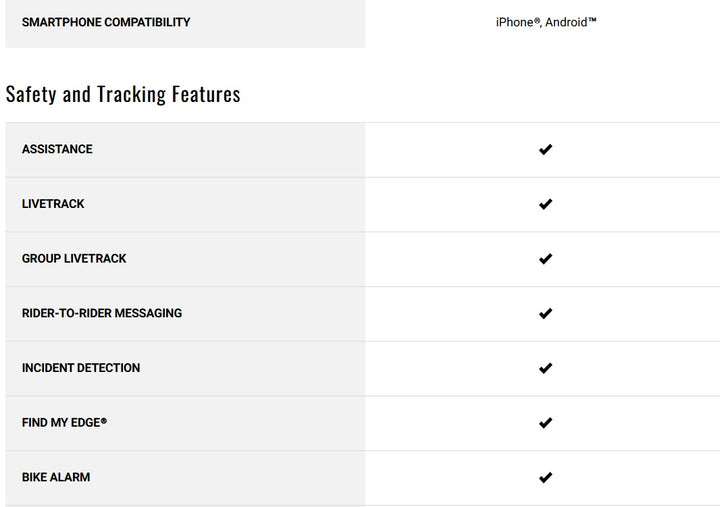Click the GROUP LIVETRACK feature label
This screenshot has height=507, width=720.
click(x=74, y=258)
